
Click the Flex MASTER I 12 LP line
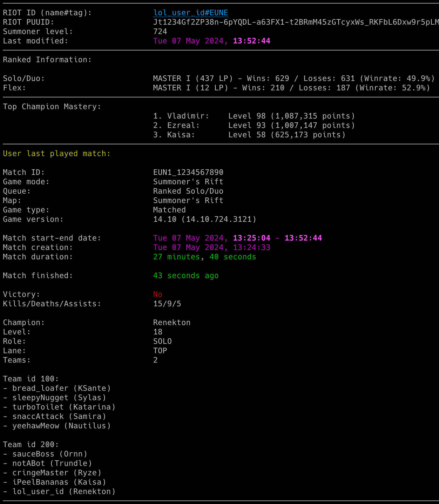point(291,88)
